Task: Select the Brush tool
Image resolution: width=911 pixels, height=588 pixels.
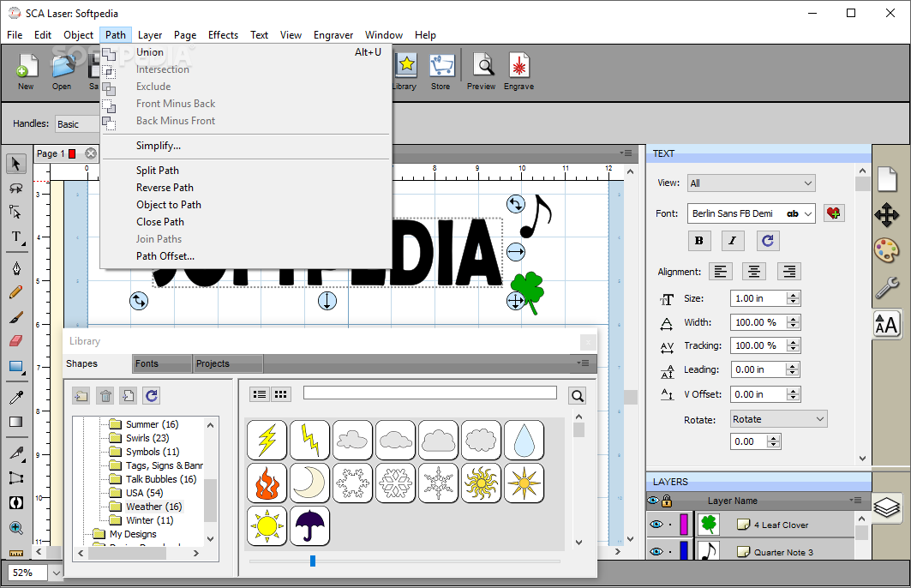Action: tap(16, 317)
